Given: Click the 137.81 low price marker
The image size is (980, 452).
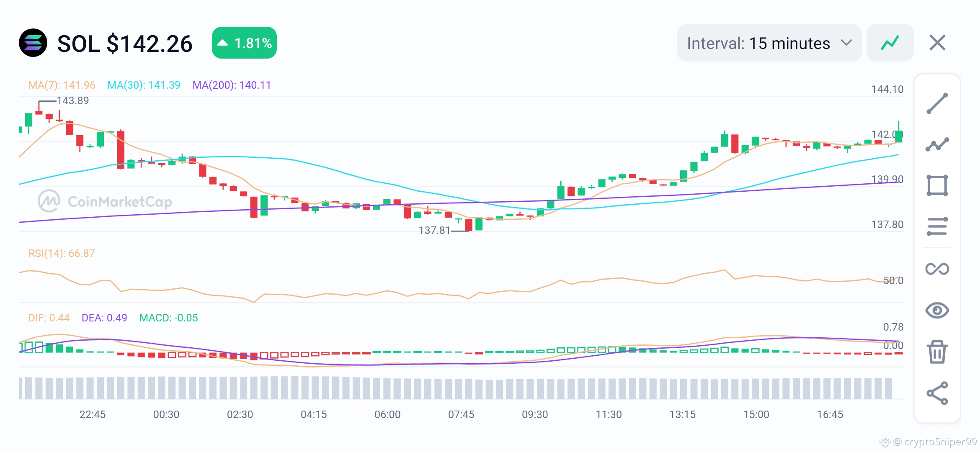Looking at the screenshot, I should point(434,230).
